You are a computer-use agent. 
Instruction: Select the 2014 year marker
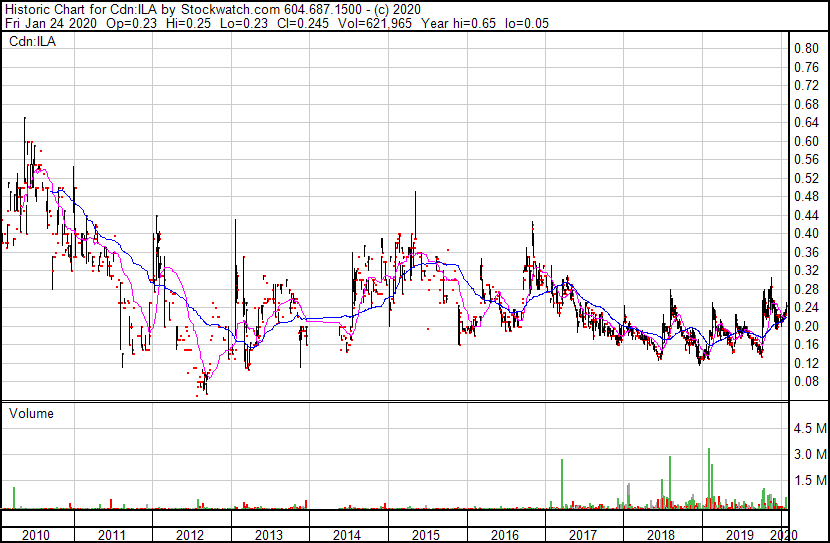point(347,535)
